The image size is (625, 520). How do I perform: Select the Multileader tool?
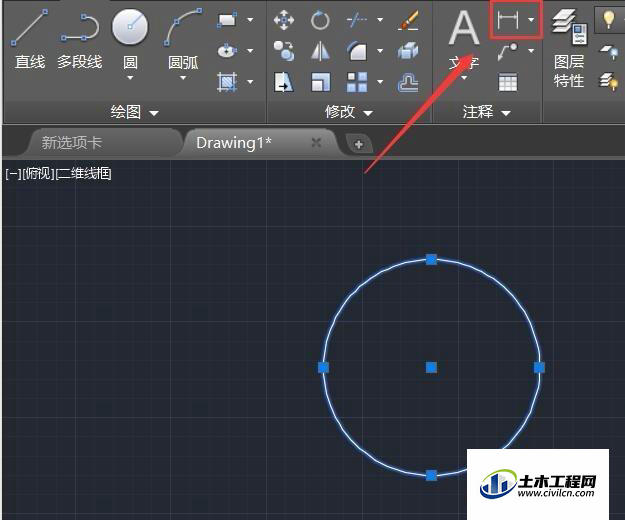(508, 51)
